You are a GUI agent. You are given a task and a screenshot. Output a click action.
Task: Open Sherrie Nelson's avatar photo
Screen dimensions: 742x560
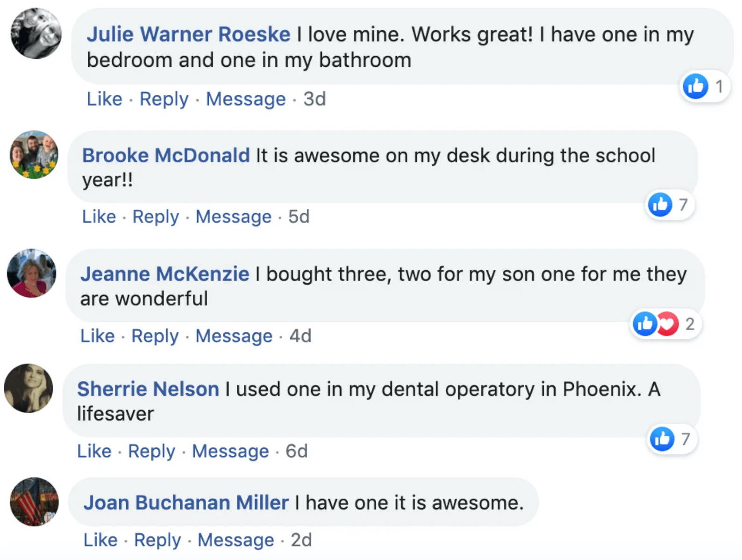(x=29, y=388)
